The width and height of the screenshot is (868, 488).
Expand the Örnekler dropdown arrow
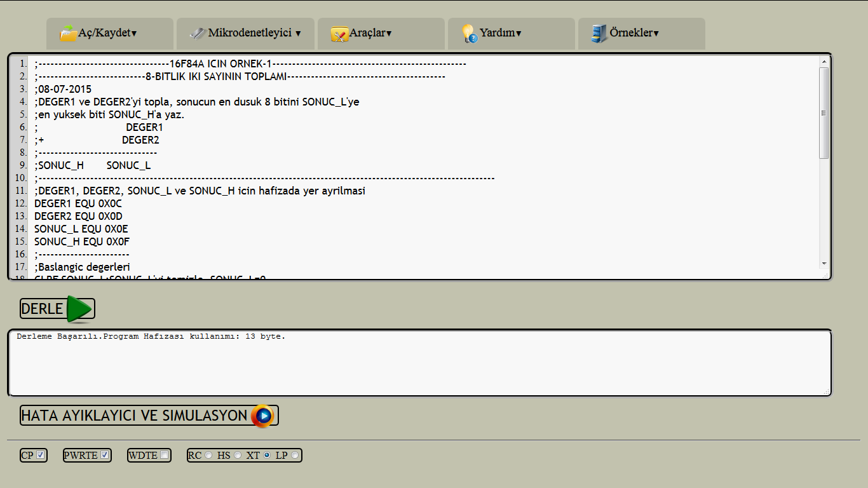click(656, 34)
